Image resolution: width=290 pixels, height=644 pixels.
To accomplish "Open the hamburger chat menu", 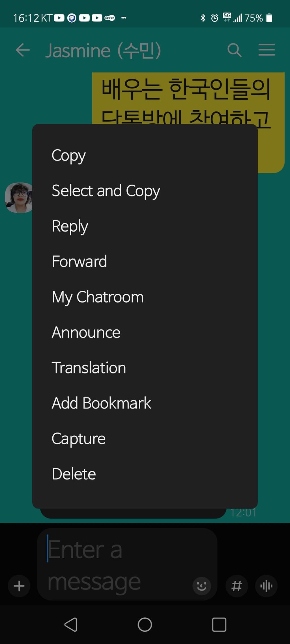I will (x=267, y=50).
